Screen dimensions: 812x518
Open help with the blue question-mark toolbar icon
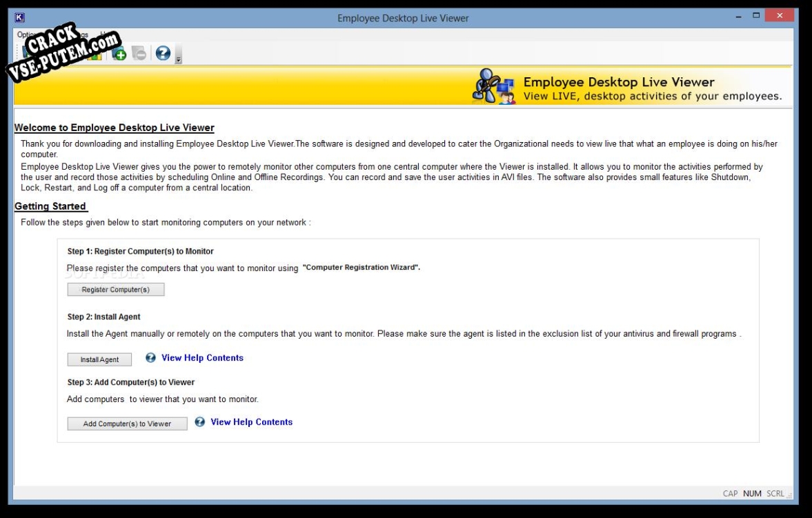click(163, 53)
